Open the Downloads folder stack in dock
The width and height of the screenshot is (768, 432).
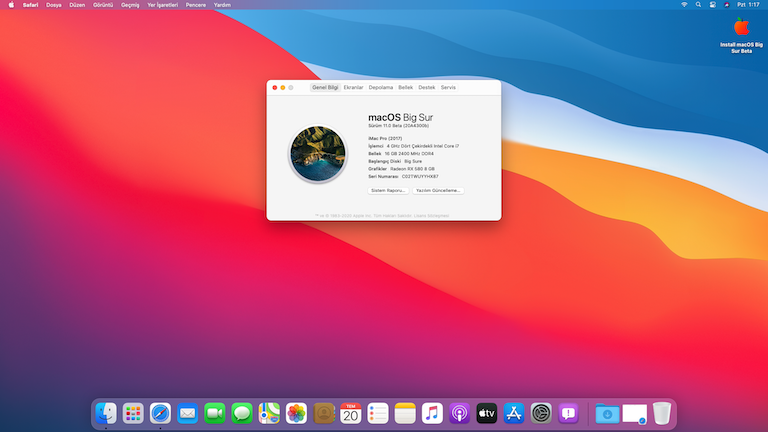[606, 413]
